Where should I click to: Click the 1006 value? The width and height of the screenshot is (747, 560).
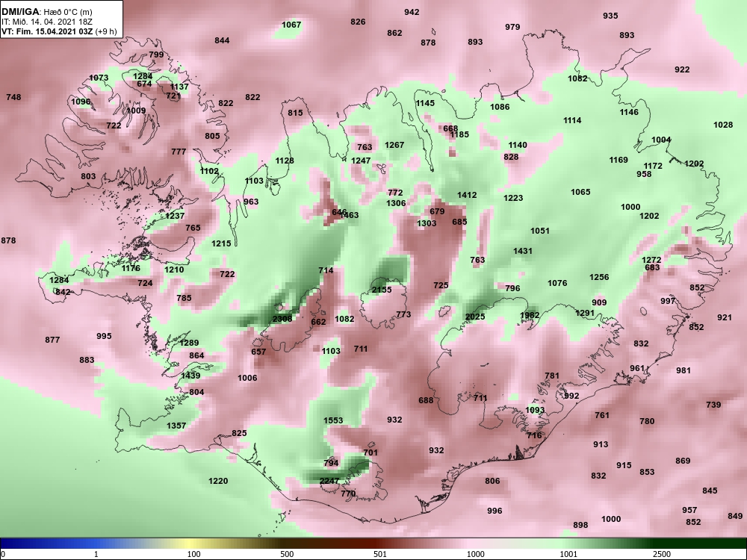[x=247, y=378]
